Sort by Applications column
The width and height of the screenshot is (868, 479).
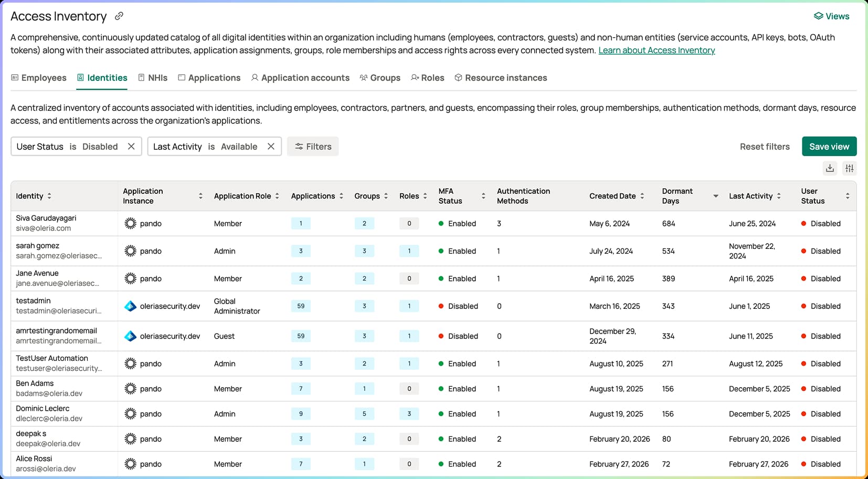coord(341,196)
